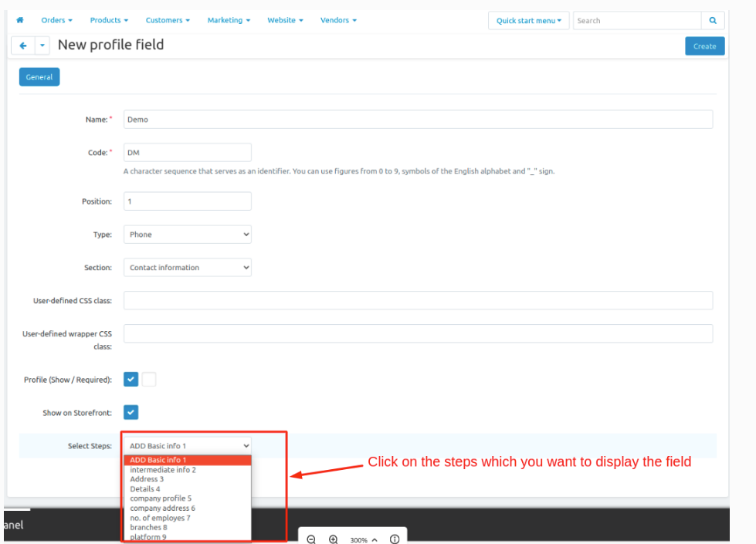The height and width of the screenshot is (544, 756).
Task: Open the Orders menu
Action: tap(56, 20)
